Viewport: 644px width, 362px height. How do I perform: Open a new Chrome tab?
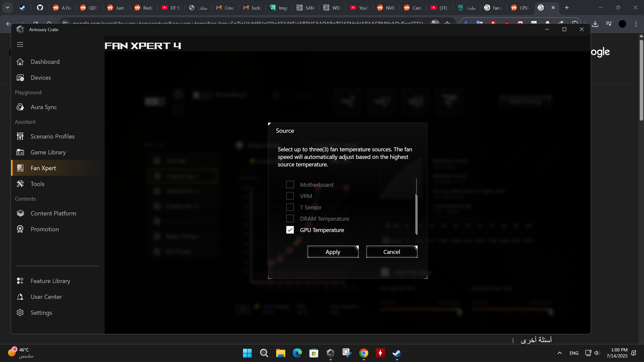click(567, 8)
